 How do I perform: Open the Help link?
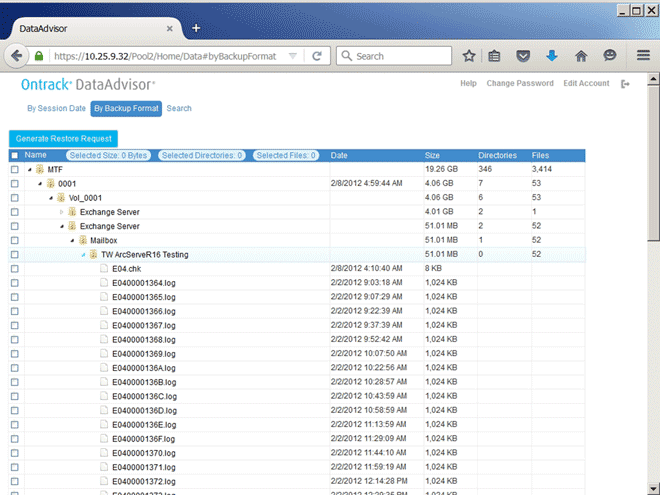point(468,83)
